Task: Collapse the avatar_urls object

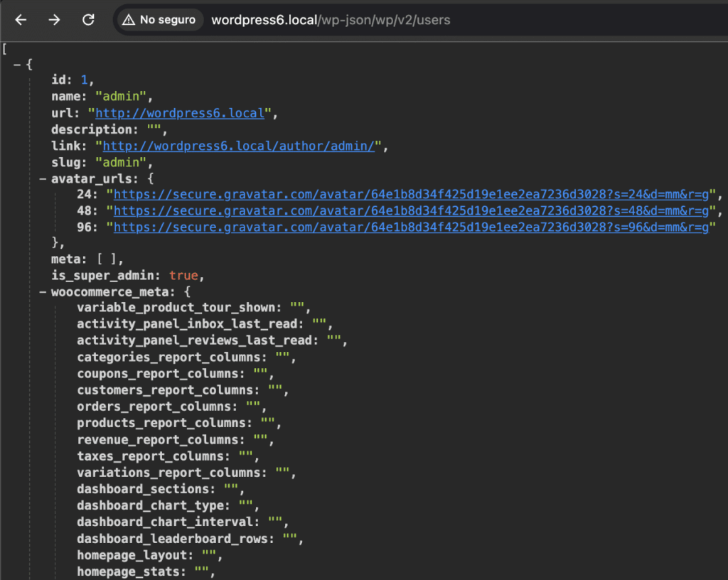Action: click(x=43, y=178)
